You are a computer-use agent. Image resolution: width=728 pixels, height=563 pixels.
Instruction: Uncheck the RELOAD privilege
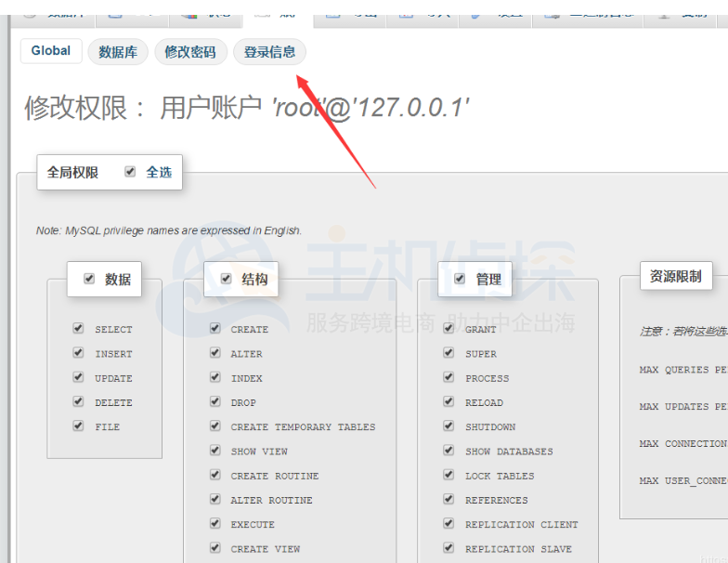click(x=448, y=401)
